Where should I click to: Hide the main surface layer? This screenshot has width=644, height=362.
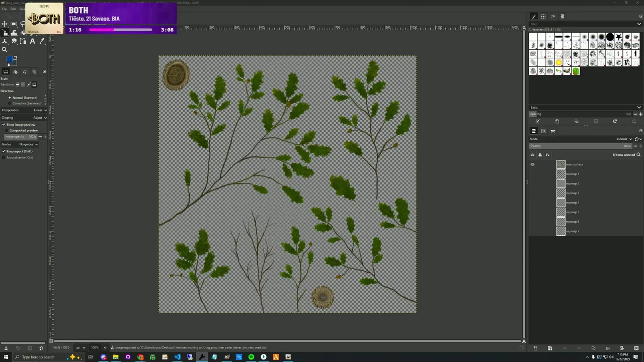(532, 164)
